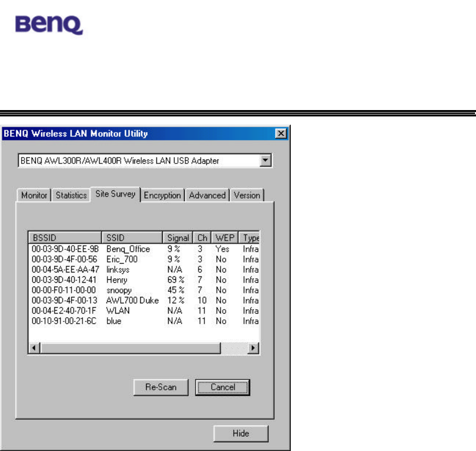This screenshot has width=476, height=451.
Task: Select the Henry SSID entry
Action: (117, 280)
